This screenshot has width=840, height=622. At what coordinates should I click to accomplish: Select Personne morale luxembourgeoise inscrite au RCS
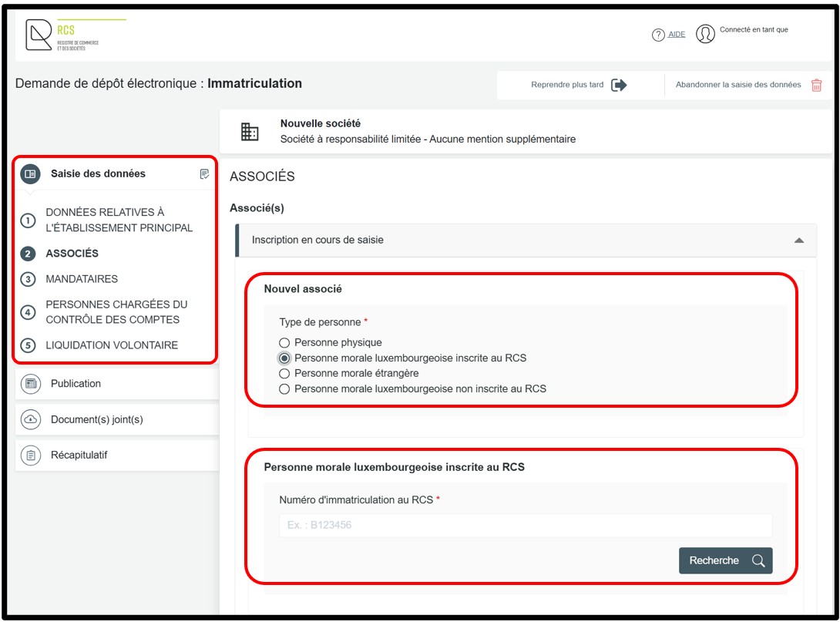point(284,358)
